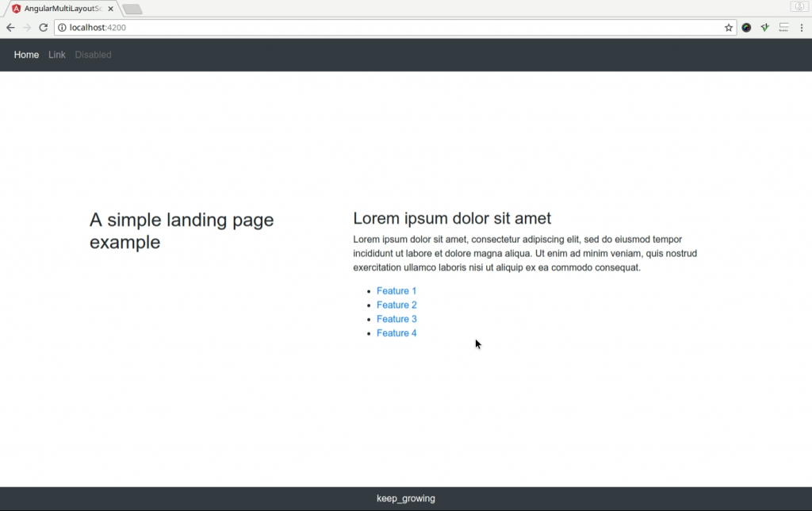The height and width of the screenshot is (511, 812).
Task: Click the forward navigation arrow
Action: [x=27, y=28]
